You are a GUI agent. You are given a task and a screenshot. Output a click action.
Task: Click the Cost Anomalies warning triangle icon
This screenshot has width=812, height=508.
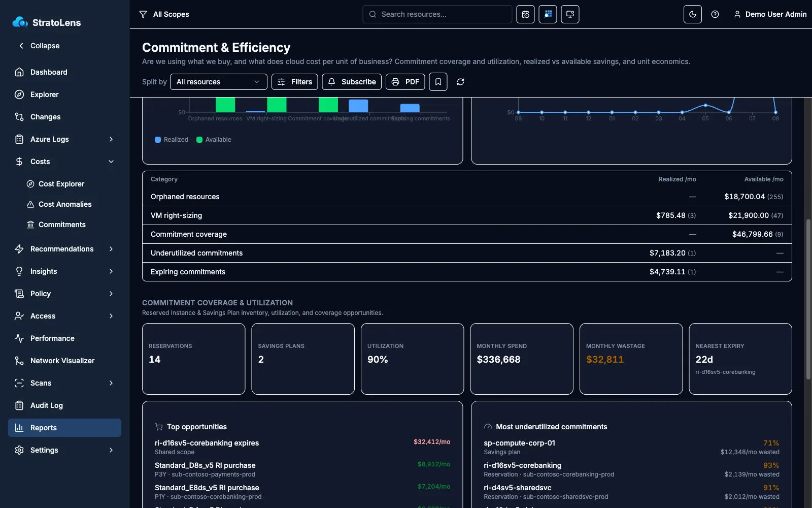(x=30, y=204)
